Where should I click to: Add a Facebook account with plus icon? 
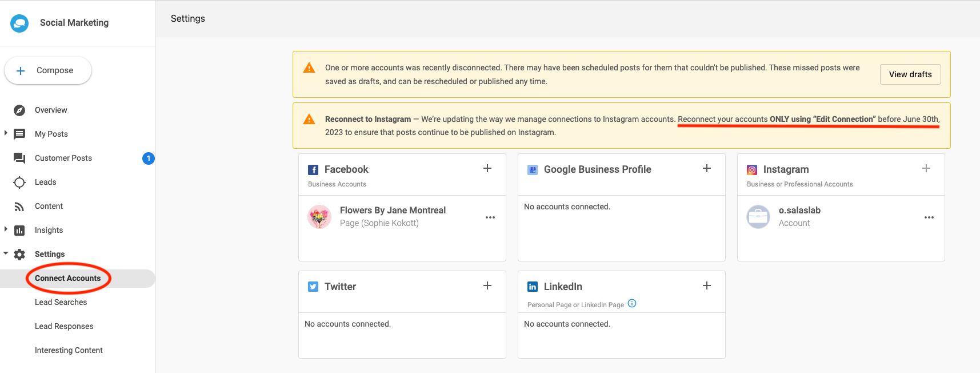[487, 168]
